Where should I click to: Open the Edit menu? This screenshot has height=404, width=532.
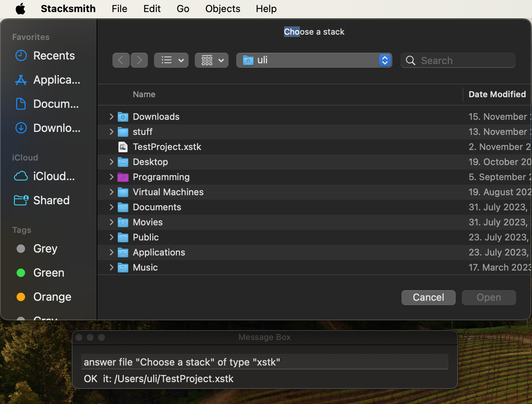click(152, 9)
